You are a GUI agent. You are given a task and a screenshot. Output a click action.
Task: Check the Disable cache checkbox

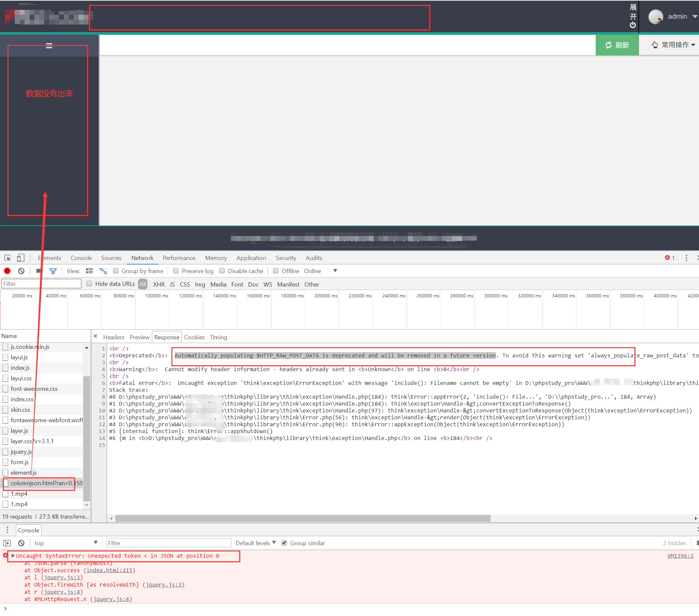(x=222, y=270)
